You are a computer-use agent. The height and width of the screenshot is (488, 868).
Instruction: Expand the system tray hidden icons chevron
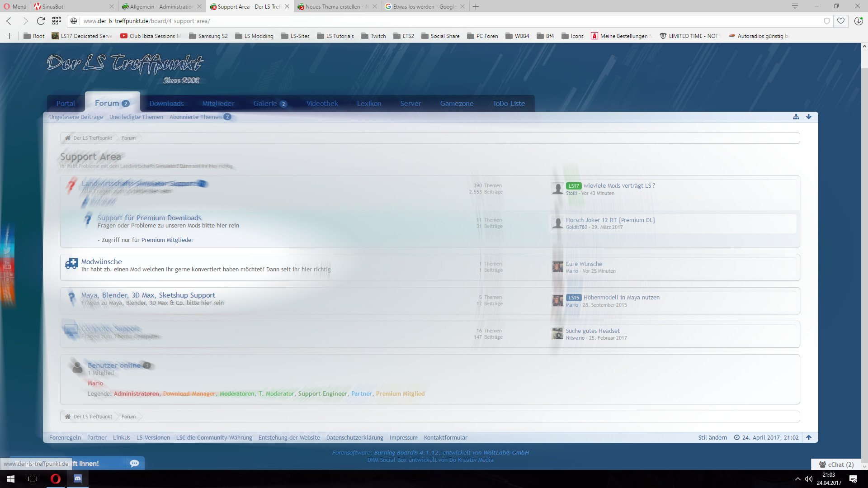coord(797,479)
